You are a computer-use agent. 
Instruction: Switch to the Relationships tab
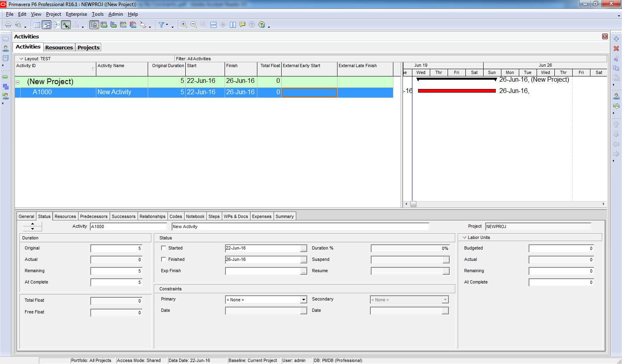click(152, 216)
